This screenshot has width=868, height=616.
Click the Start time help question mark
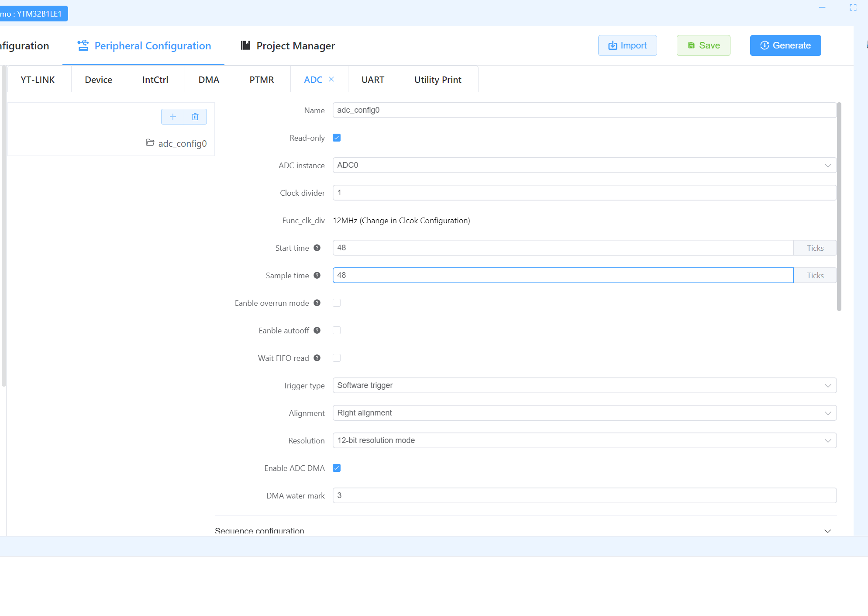point(317,248)
